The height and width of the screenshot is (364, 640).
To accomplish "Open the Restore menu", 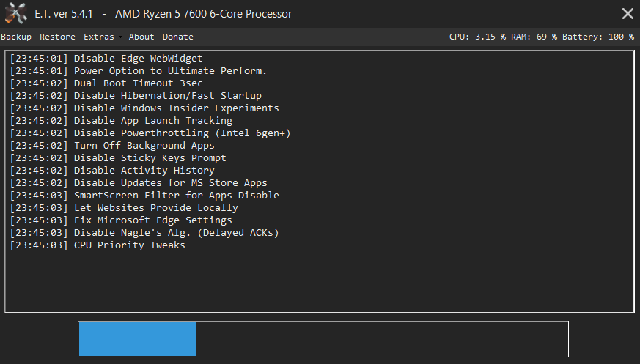I will tap(58, 37).
